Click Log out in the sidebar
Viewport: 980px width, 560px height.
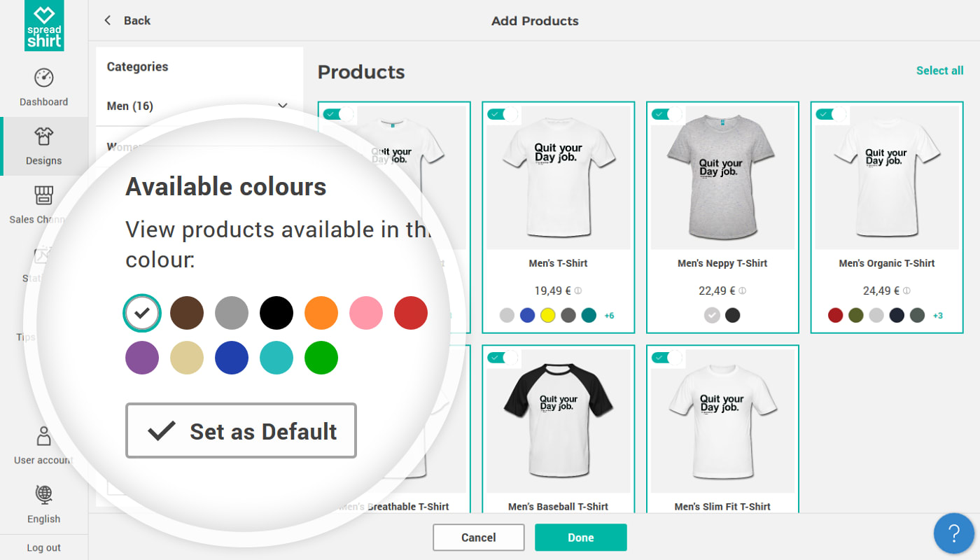pos(43,547)
